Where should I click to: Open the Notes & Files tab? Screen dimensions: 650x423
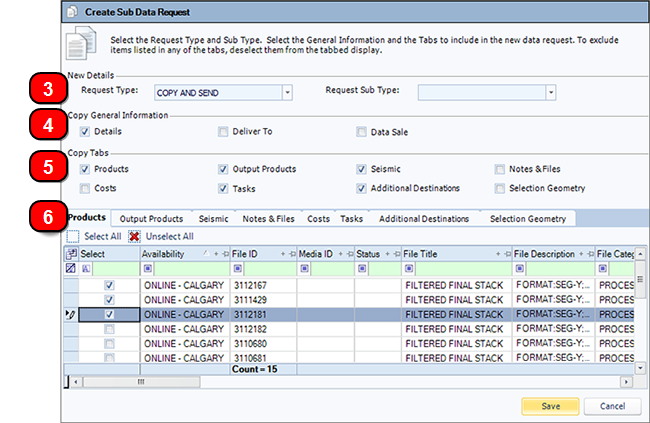269,219
